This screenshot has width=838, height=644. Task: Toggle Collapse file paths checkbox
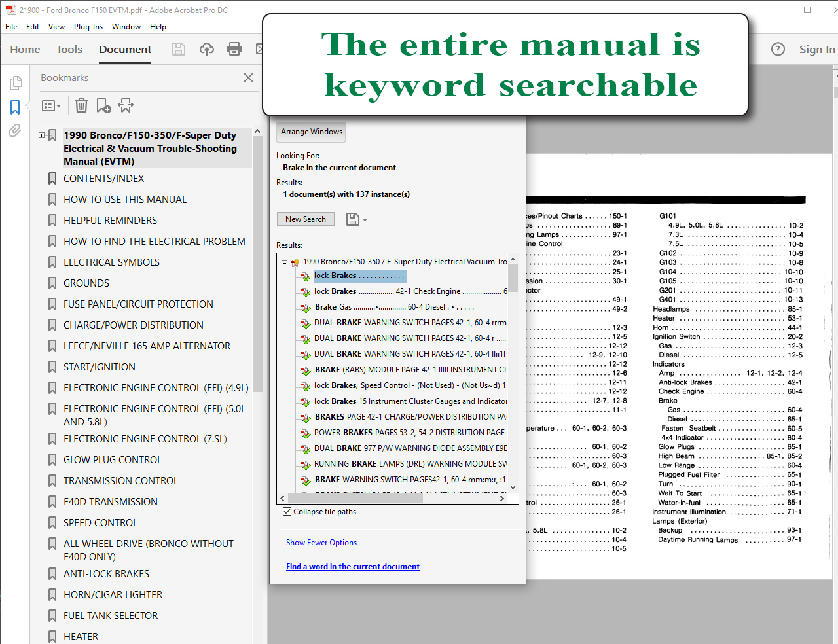tap(287, 512)
